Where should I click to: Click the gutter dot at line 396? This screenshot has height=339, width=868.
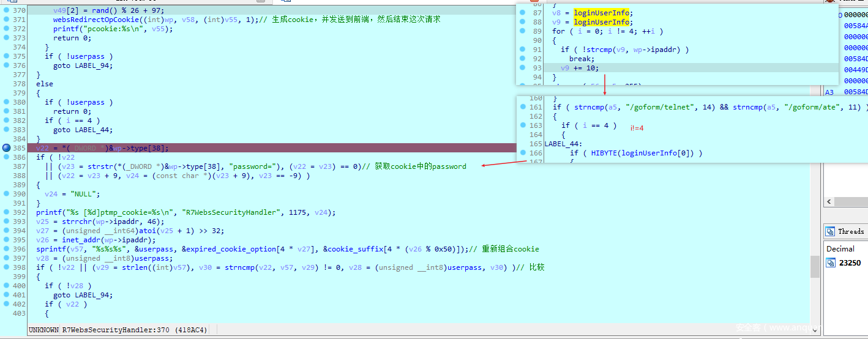[6, 249]
